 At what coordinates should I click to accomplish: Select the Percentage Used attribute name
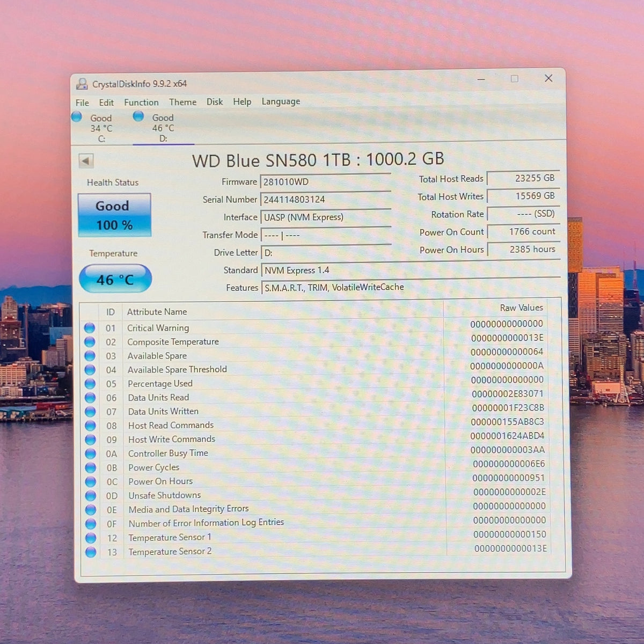coord(160,384)
